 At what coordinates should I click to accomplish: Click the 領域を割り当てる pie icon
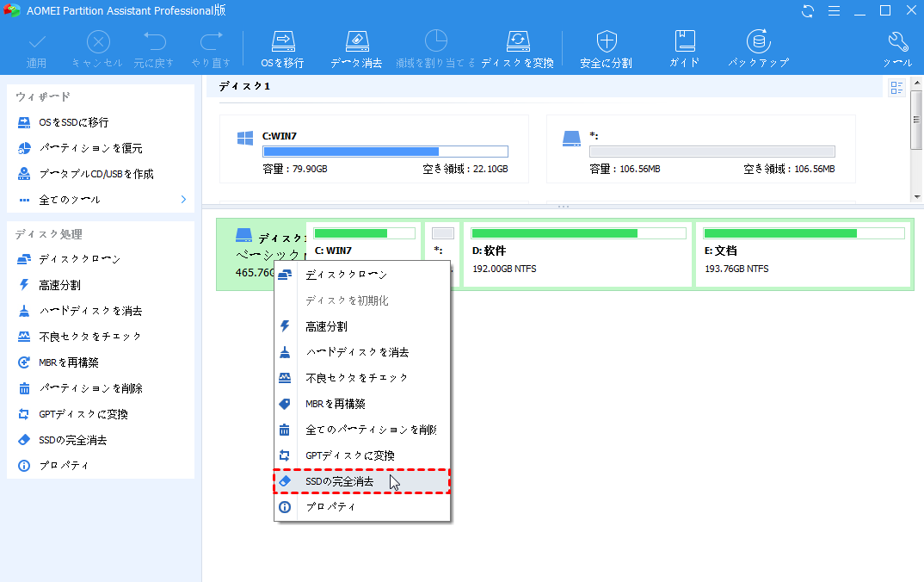tap(436, 40)
